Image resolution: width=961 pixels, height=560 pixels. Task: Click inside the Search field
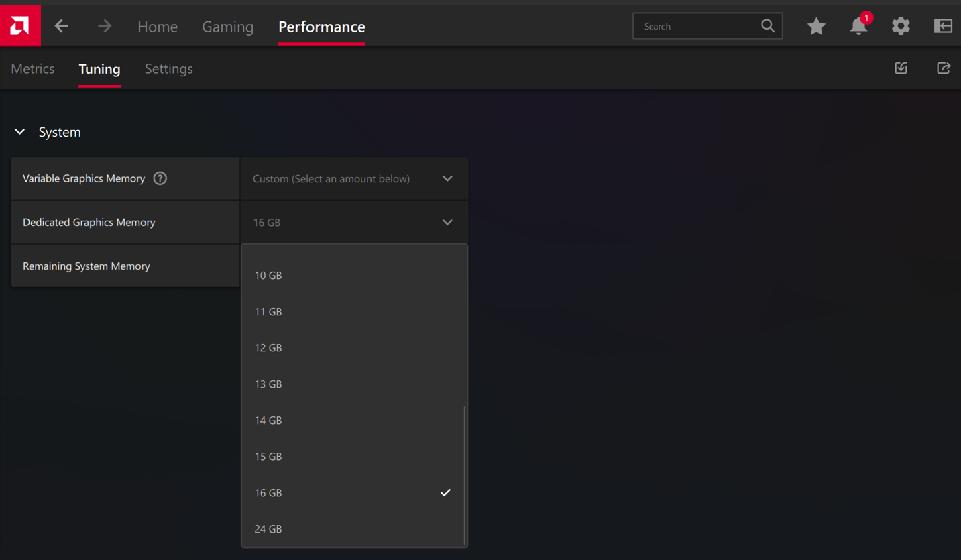coord(697,27)
